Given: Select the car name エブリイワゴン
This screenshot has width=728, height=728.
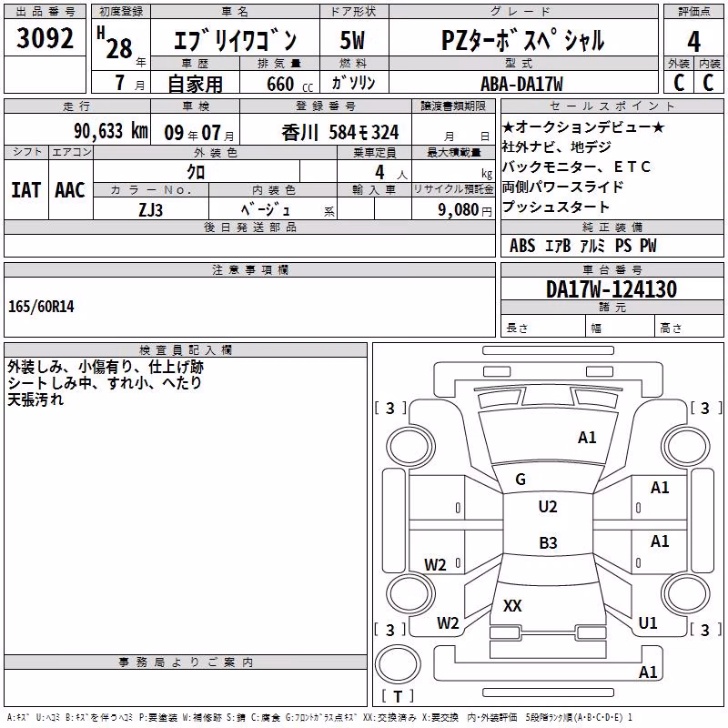Looking at the screenshot, I should click(235, 40).
